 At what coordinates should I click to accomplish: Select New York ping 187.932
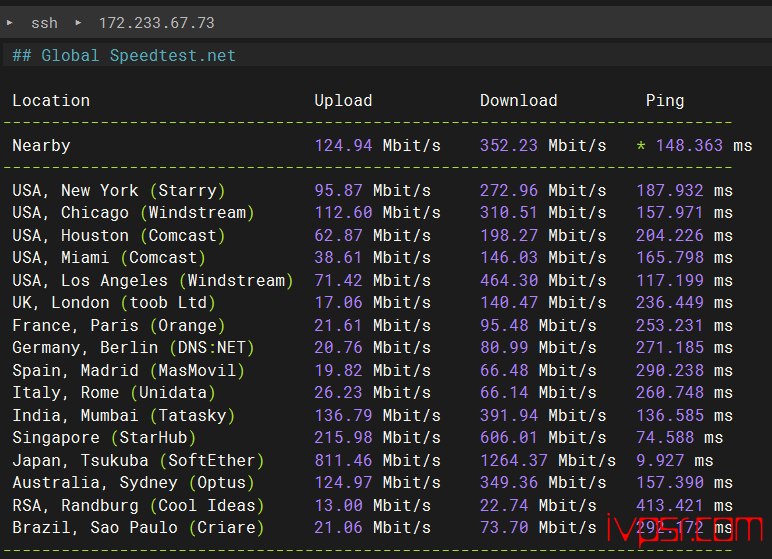click(670, 191)
